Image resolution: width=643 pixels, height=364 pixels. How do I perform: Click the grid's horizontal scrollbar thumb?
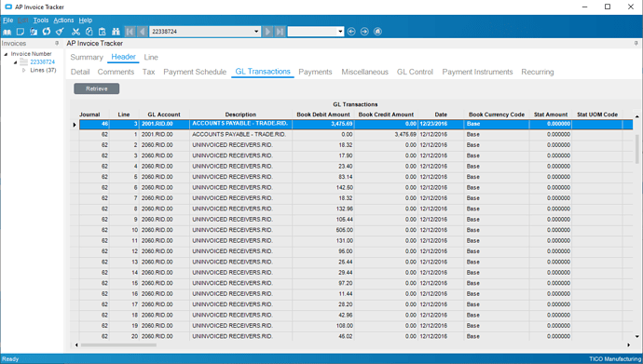(x=118, y=345)
